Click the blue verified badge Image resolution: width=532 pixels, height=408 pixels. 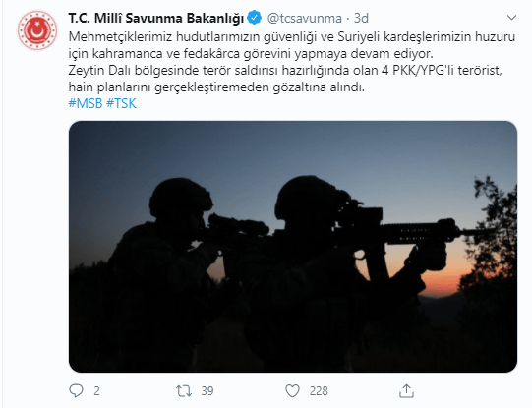point(254,18)
